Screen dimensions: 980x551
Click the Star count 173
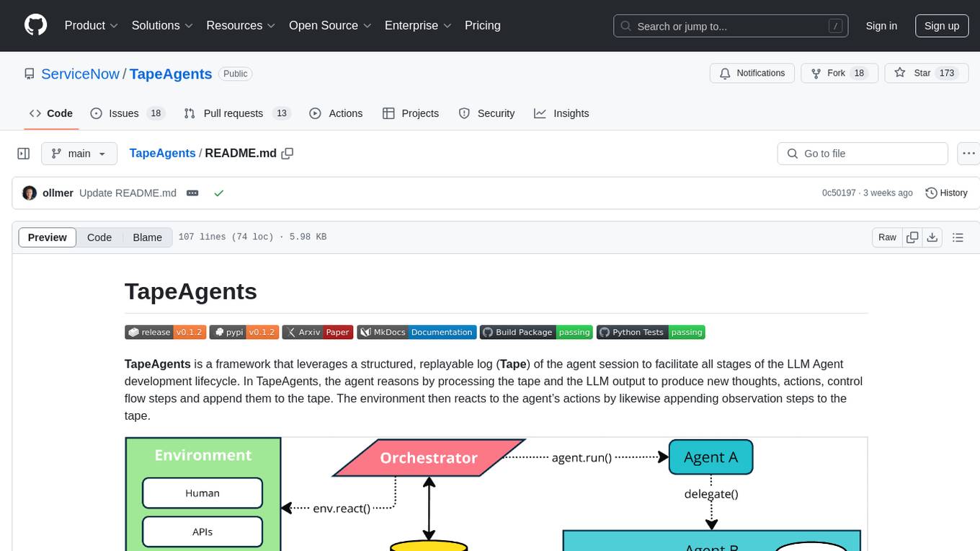946,74
